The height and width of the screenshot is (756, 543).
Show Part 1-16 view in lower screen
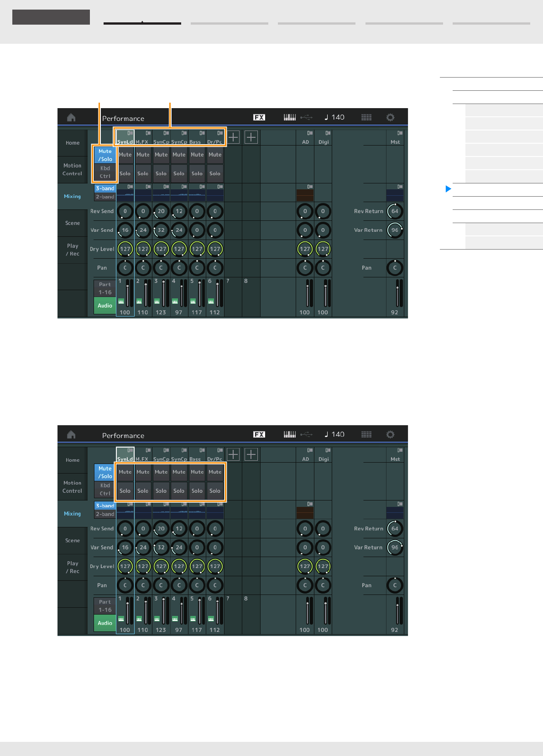coord(105,606)
